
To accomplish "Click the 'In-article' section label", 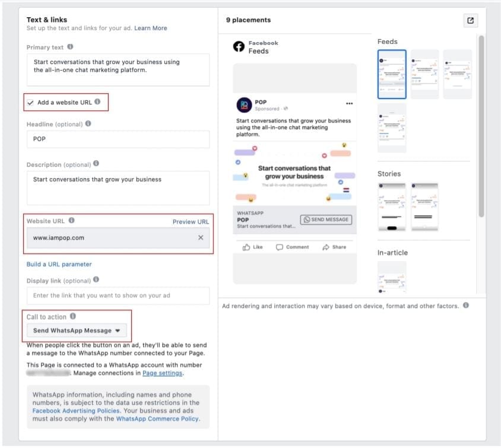I will coord(392,253).
